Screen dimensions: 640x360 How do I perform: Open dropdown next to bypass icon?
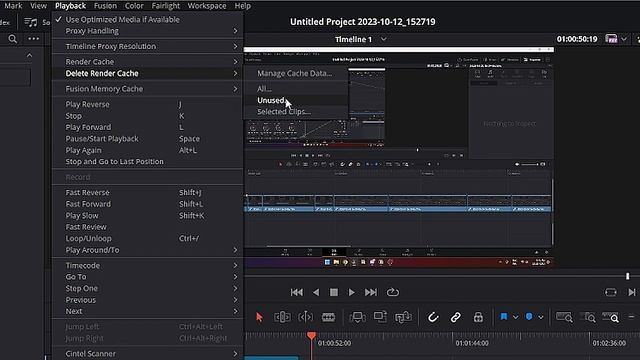pos(624,39)
